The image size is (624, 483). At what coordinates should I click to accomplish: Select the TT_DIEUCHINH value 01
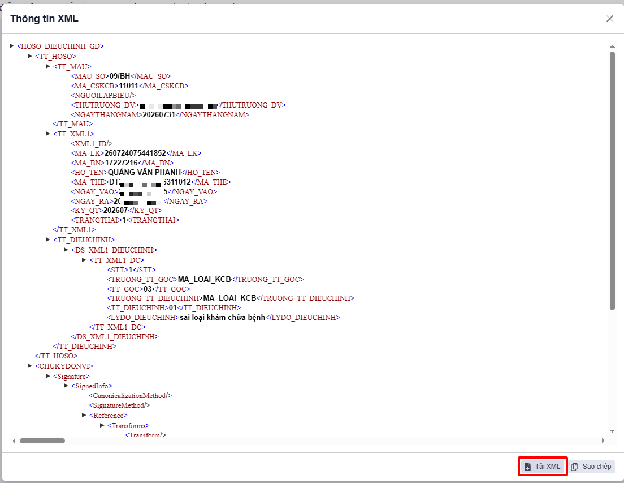coord(172,308)
